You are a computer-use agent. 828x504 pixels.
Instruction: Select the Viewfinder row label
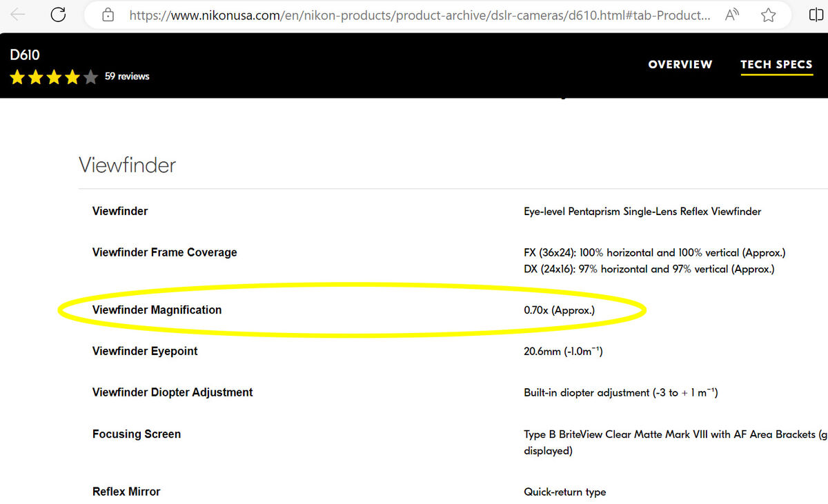120,211
